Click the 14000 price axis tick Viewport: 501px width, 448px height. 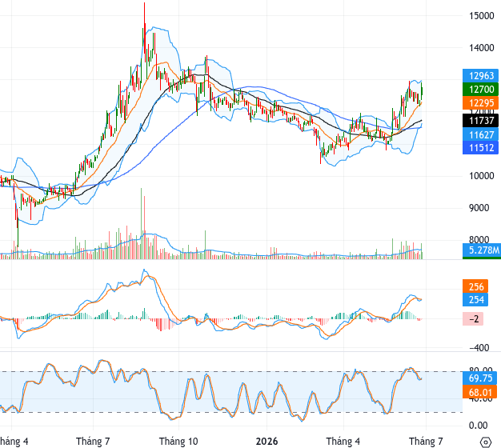[482, 48]
